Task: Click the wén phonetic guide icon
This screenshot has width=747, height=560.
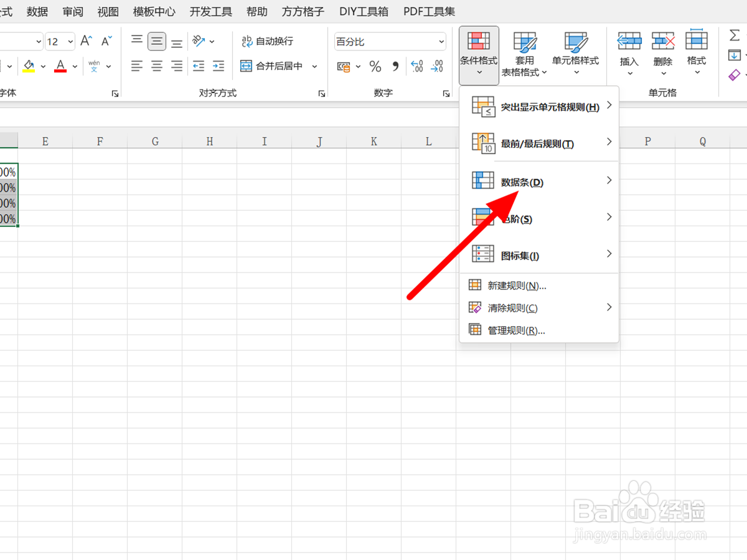Action: pyautogui.click(x=94, y=65)
